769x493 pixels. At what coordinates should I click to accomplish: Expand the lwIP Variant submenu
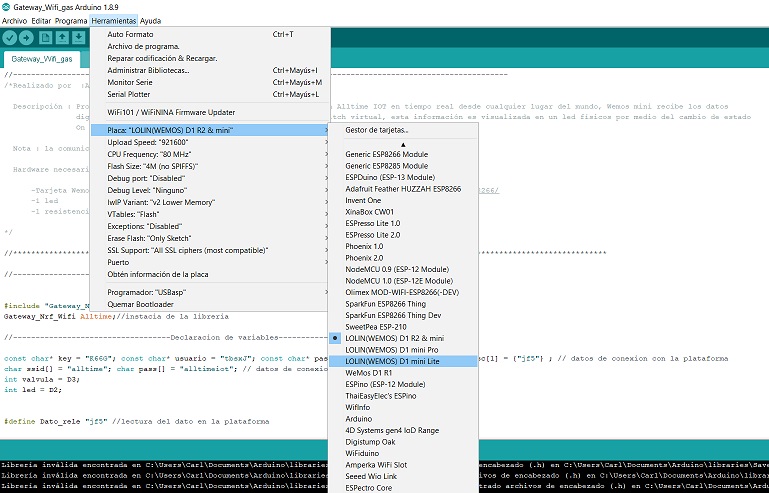[210, 202]
